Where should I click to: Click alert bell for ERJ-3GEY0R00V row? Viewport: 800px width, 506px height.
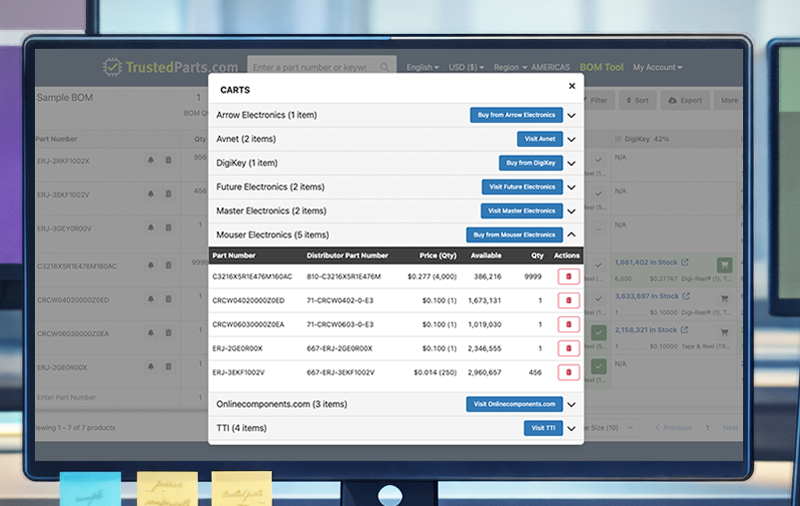click(x=151, y=227)
